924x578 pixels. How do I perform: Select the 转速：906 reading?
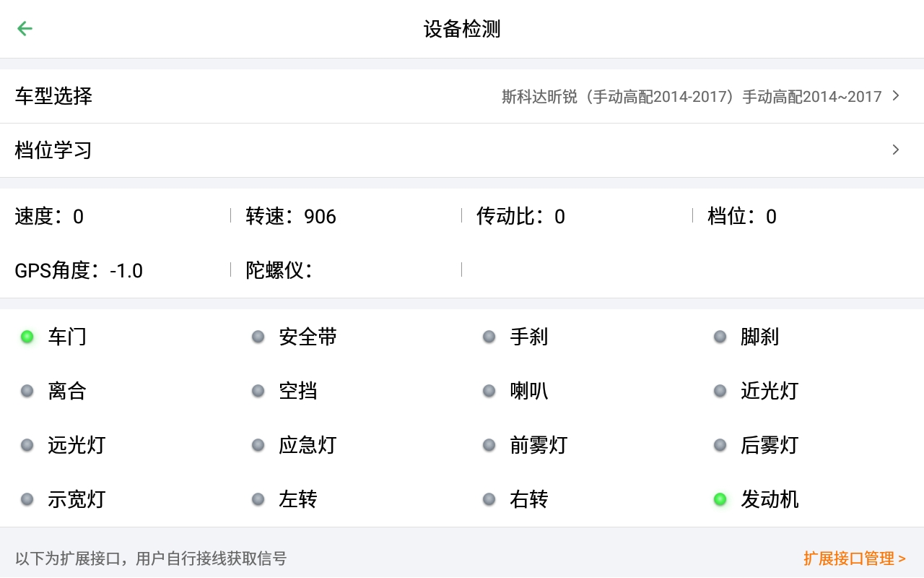coord(291,217)
